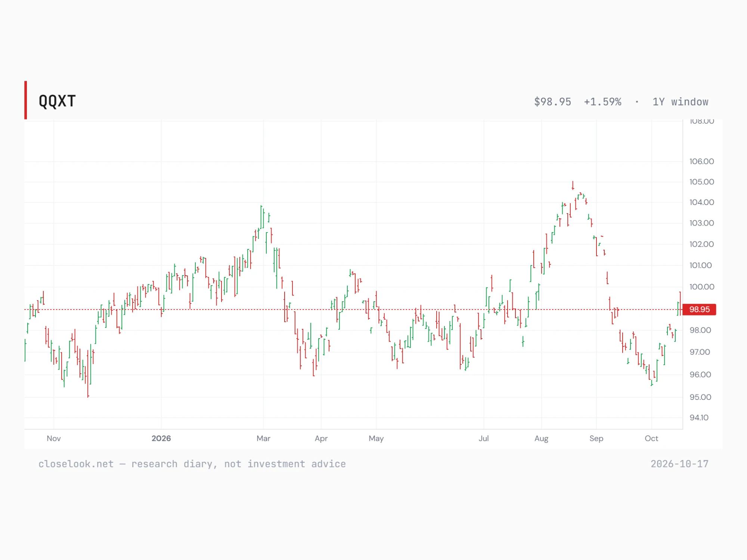Click the 2026-10-17 date stamp

(679, 464)
